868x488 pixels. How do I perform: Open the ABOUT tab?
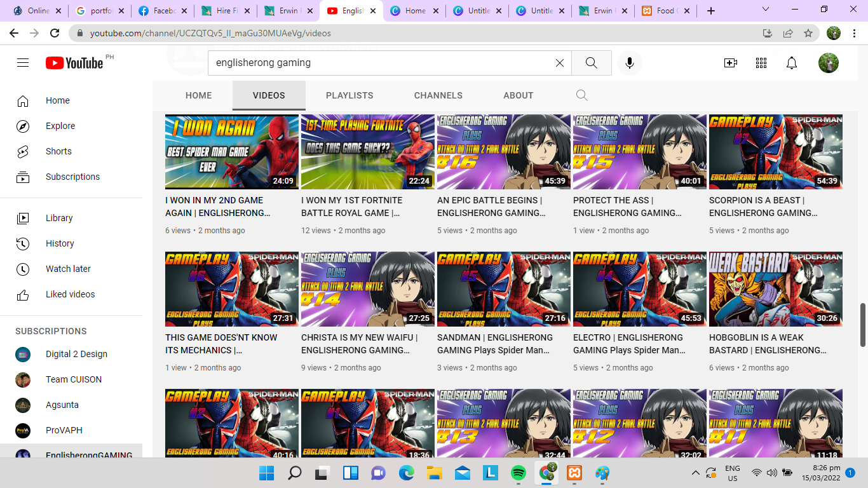click(519, 95)
